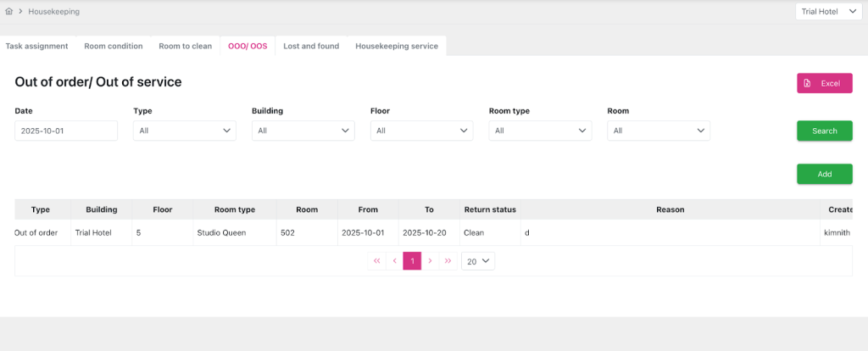The width and height of the screenshot is (868, 351).
Task: Export the list with Excel button
Action: [824, 83]
